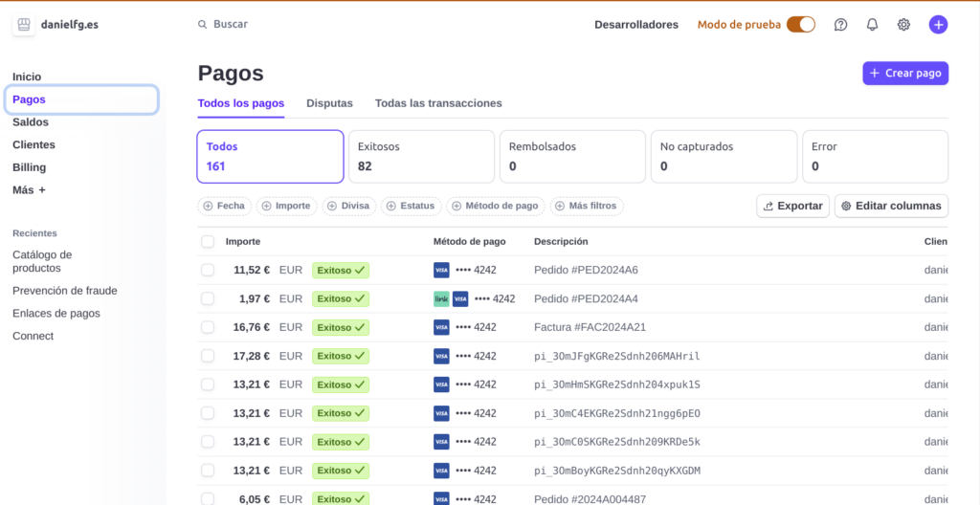Click the search magnifier icon
The height and width of the screenshot is (505, 980).
(x=201, y=25)
